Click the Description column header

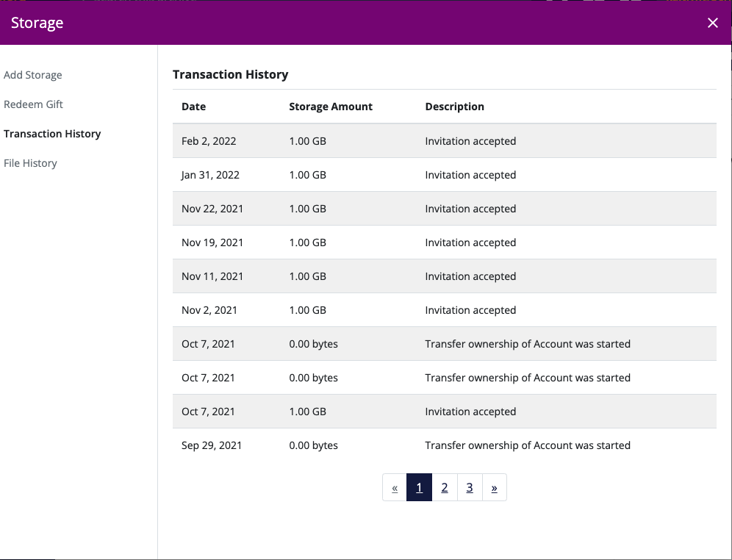pyautogui.click(x=454, y=107)
